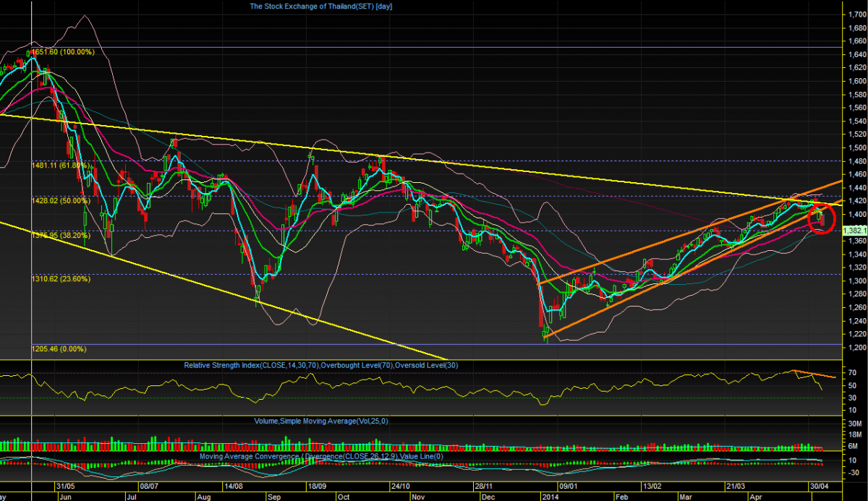Click the 31/05 date label on time axis
The image size is (868, 501).
[64, 488]
